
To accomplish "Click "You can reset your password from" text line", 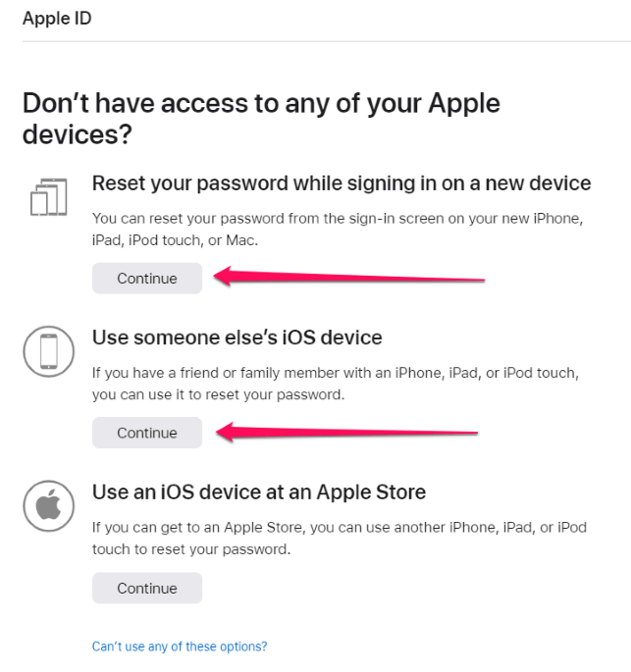I will point(338,219).
